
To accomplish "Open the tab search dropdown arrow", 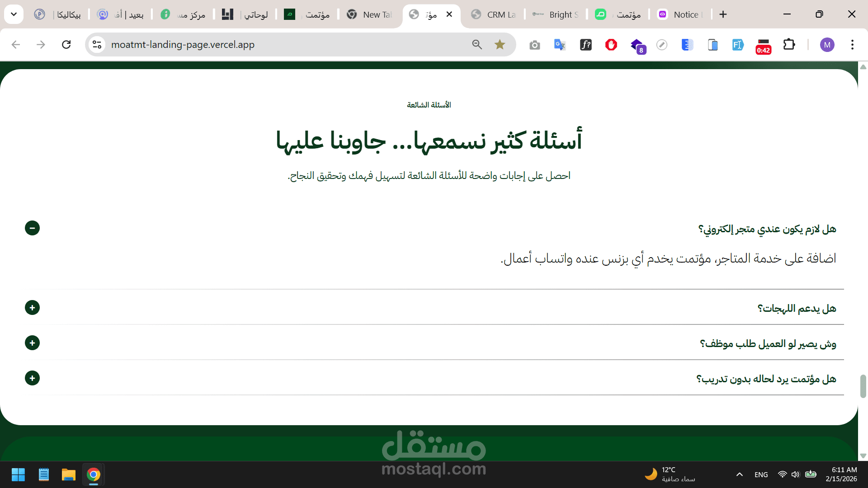I will coord(14,14).
